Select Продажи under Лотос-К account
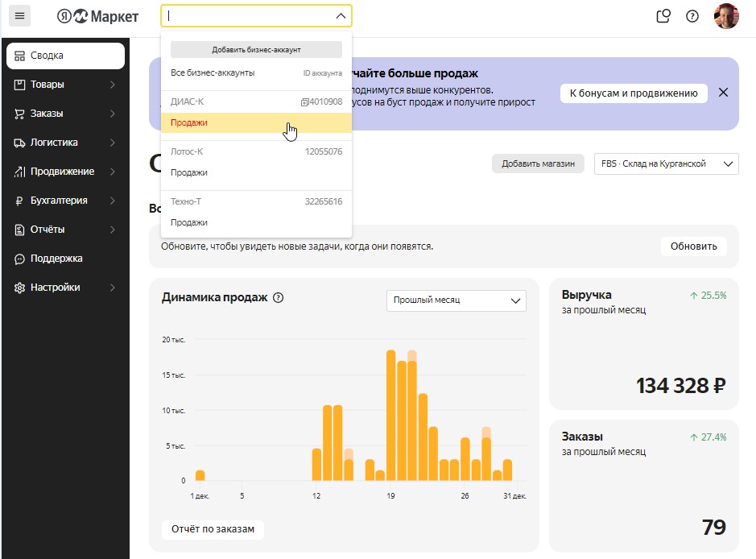The width and height of the screenshot is (756, 559). [x=189, y=172]
